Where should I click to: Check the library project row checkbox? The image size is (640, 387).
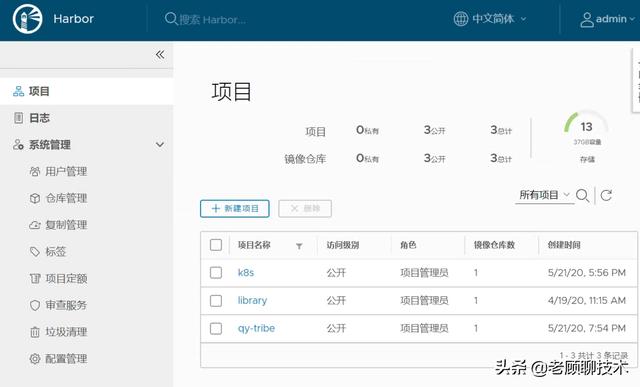coord(216,301)
